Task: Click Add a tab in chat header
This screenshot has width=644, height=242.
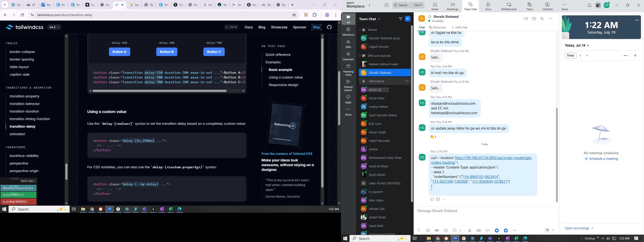Action: pyautogui.click(x=459, y=27)
